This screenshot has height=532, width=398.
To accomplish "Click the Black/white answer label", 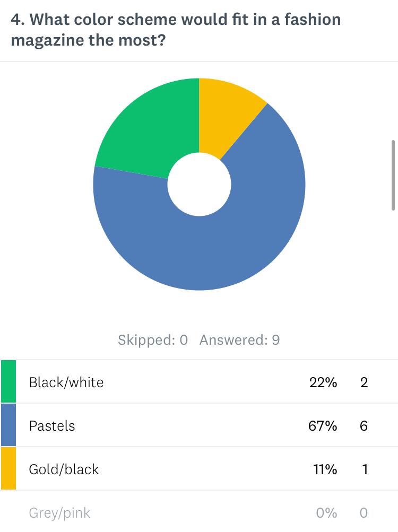I will coord(66,382).
